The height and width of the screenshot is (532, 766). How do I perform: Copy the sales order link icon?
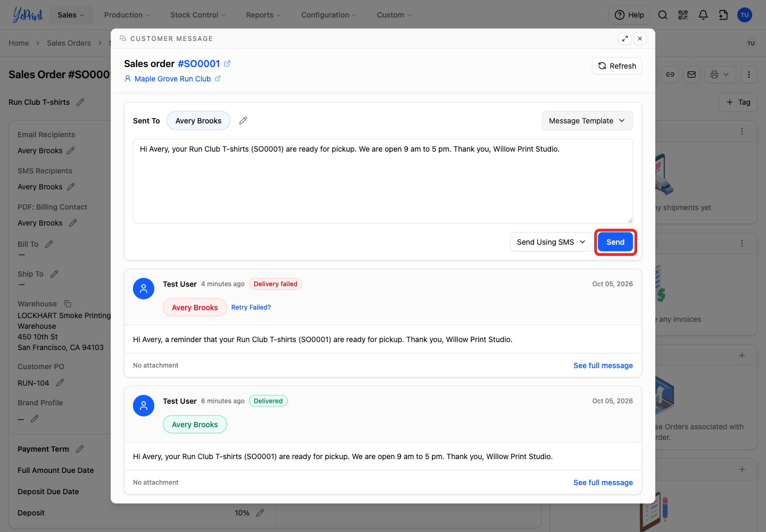pyautogui.click(x=670, y=74)
